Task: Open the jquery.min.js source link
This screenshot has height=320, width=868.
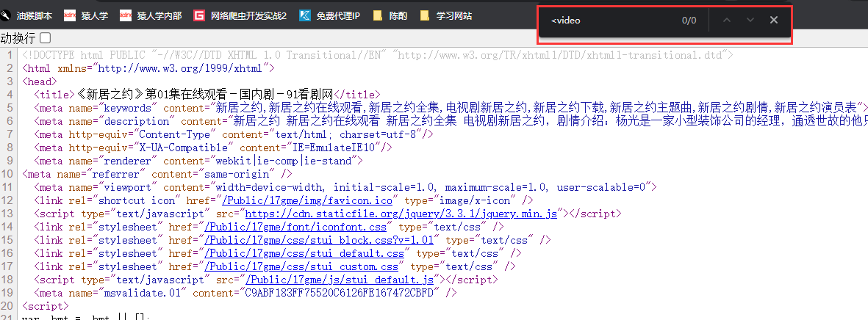Action: click(403, 214)
